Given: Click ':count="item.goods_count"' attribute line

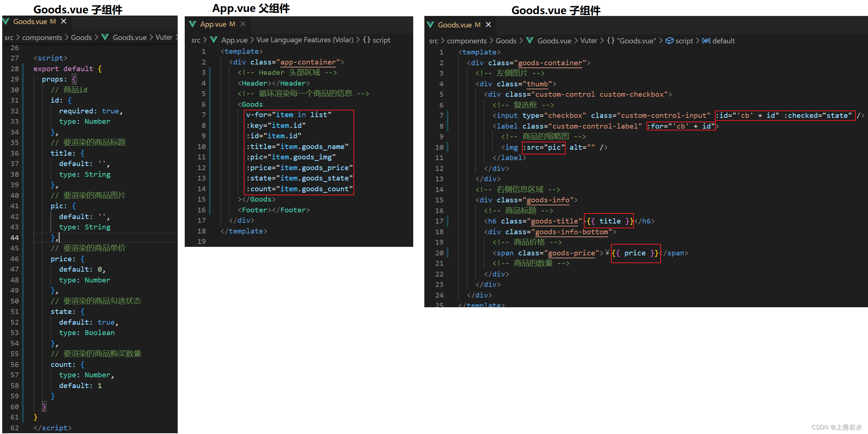Looking at the screenshot, I should pyautogui.click(x=299, y=189).
